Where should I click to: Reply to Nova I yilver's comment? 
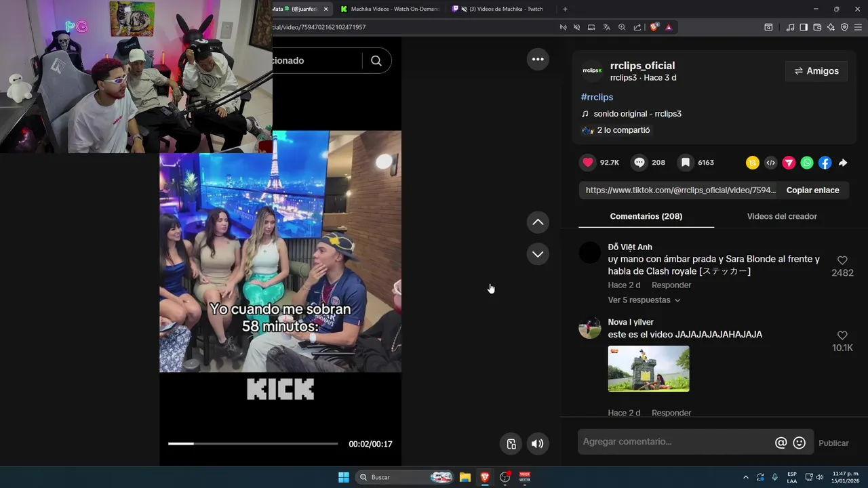[671, 413]
